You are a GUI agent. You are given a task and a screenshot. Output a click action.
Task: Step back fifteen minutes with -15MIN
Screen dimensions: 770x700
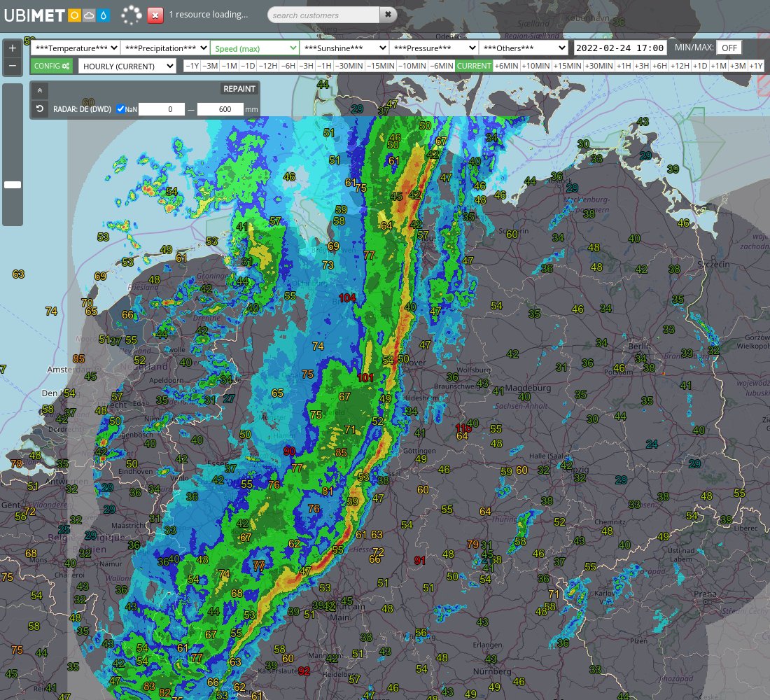pyautogui.click(x=381, y=66)
